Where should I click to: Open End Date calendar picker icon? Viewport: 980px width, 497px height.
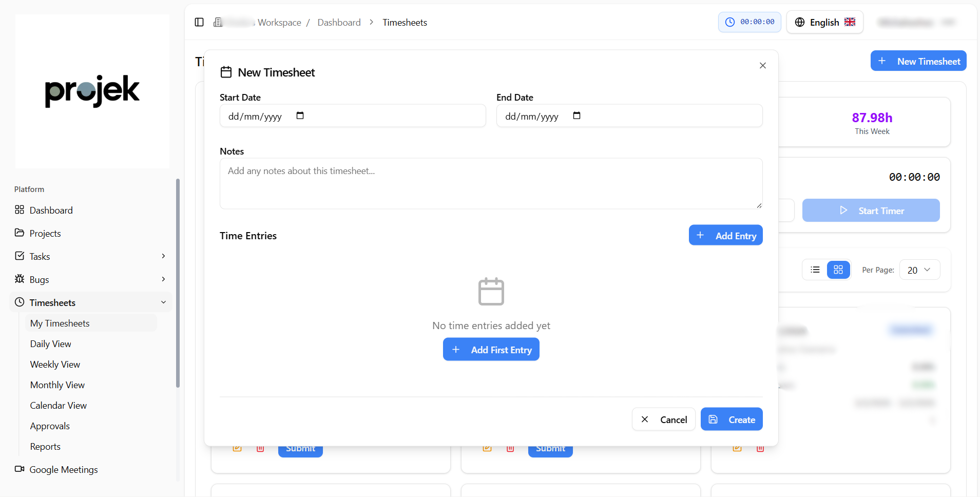point(577,116)
